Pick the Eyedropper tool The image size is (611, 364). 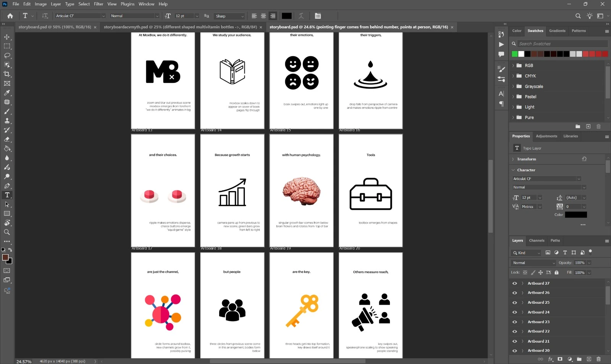click(7, 93)
